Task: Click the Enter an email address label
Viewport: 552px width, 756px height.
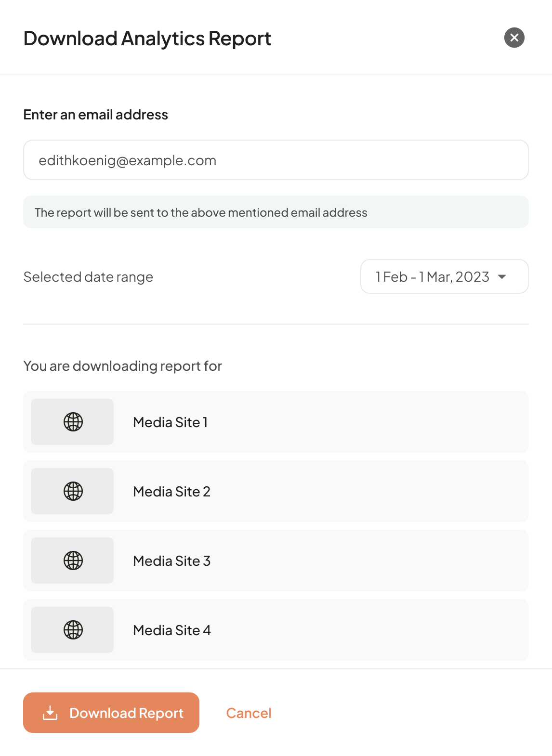Action: (x=96, y=115)
